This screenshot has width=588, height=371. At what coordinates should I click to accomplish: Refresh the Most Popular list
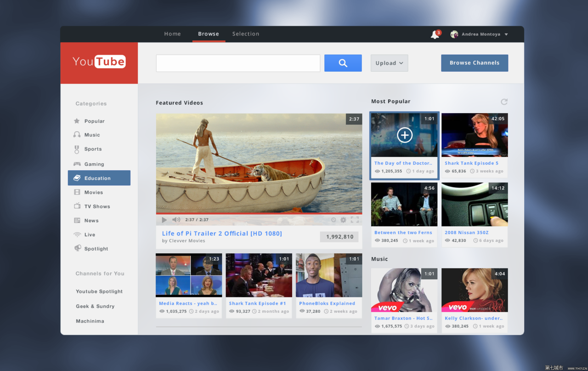click(x=504, y=102)
